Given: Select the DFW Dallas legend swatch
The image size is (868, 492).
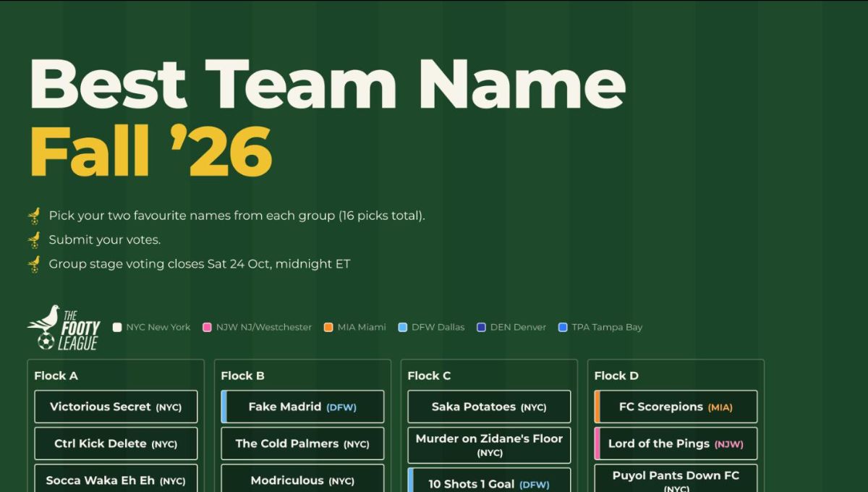Looking at the screenshot, I should [403, 327].
